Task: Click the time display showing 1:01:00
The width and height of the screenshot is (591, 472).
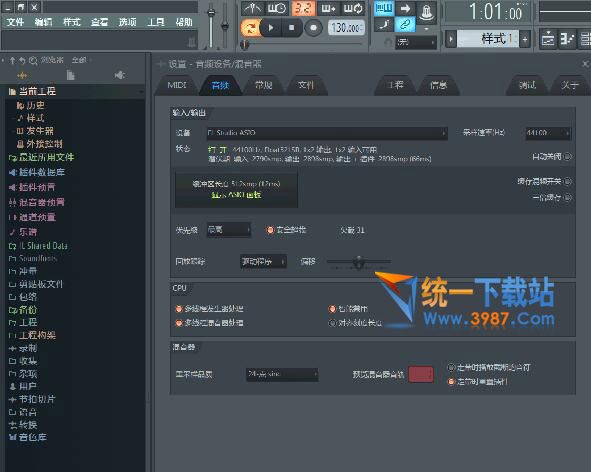Action: [x=488, y=12]
